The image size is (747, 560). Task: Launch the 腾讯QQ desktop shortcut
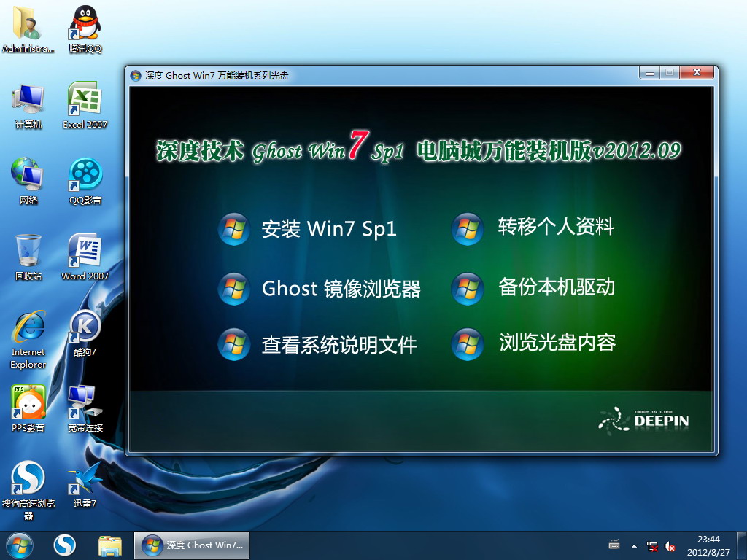pos(85,28)
